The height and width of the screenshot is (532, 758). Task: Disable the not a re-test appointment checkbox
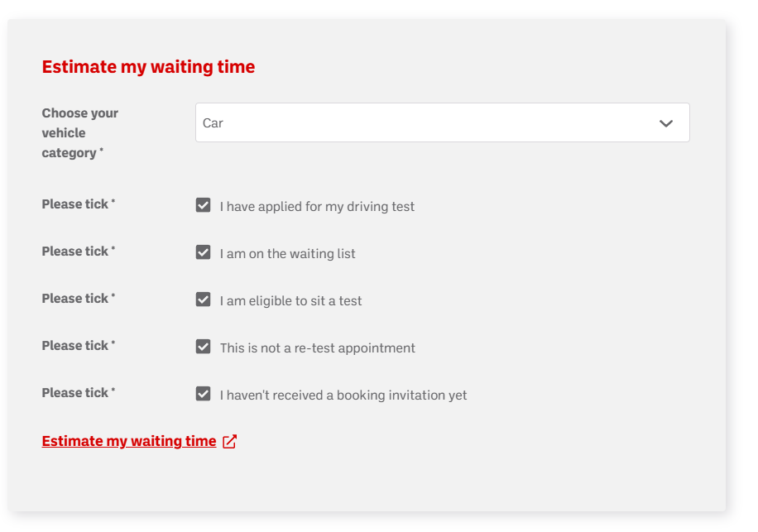(x=204, y=347)
